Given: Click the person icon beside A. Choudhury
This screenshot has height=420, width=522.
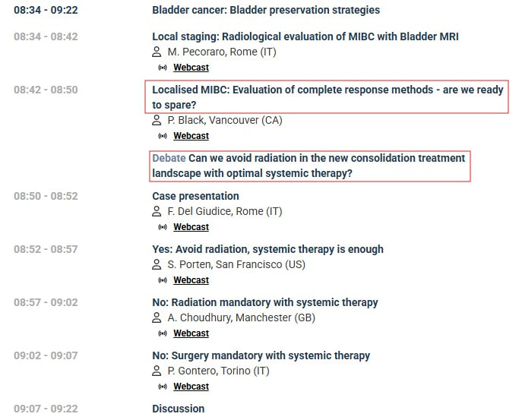Looking at the screenshot, I should [157, 317].
